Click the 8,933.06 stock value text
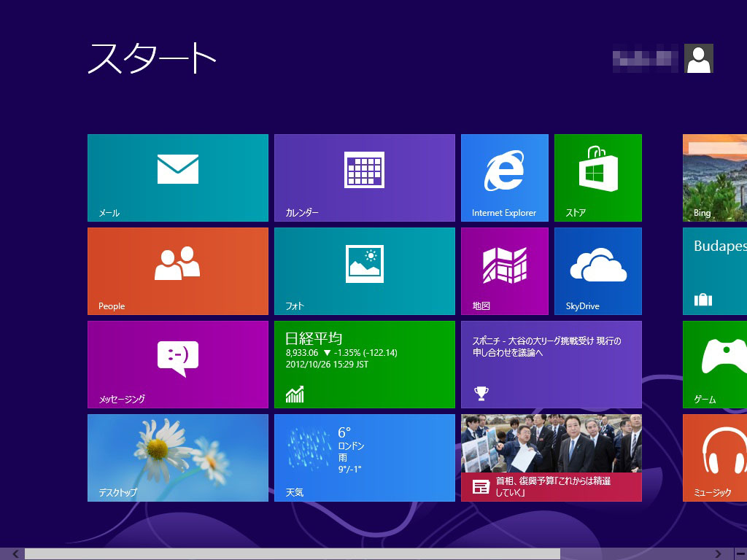The image size is (747, 560). pos(302,353)
